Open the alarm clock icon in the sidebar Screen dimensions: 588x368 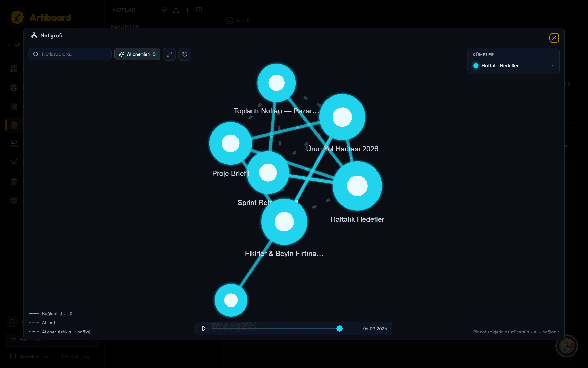pos(14,162)
